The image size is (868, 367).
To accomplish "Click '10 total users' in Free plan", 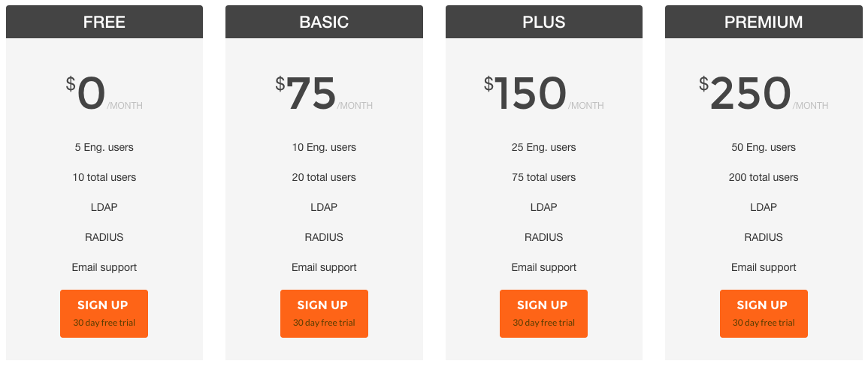I will coord(104,177).
